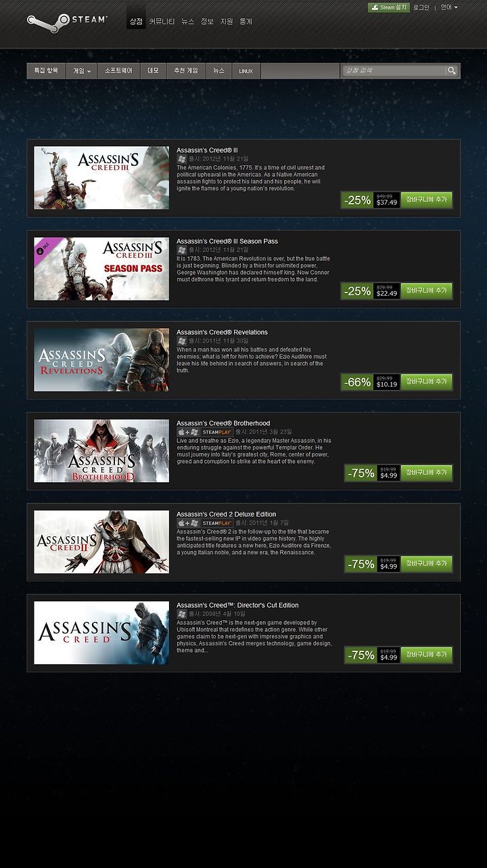Viewport: 487px width, 868px height.
Task: Open the 언어 language dropdown
Action: pyautogui.click(x=449, y=7)
